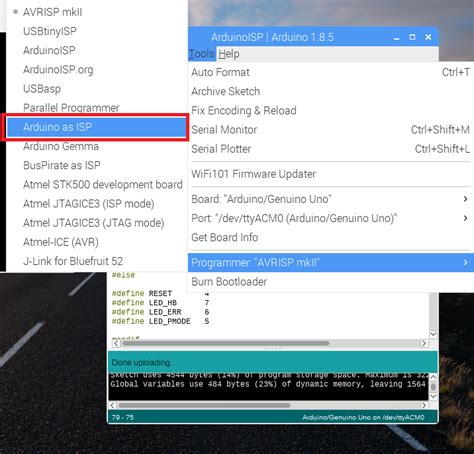Viewport: 474px width, 454px height.
Task: Click editor horizontal scrollbar right arrow
Action: [x=424, y=343]
